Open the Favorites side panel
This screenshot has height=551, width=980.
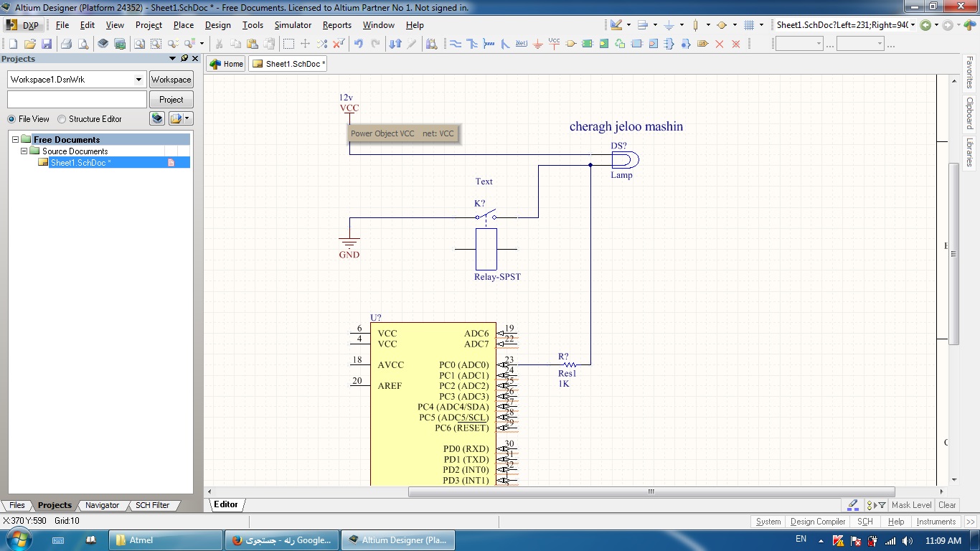coord(969,72)
